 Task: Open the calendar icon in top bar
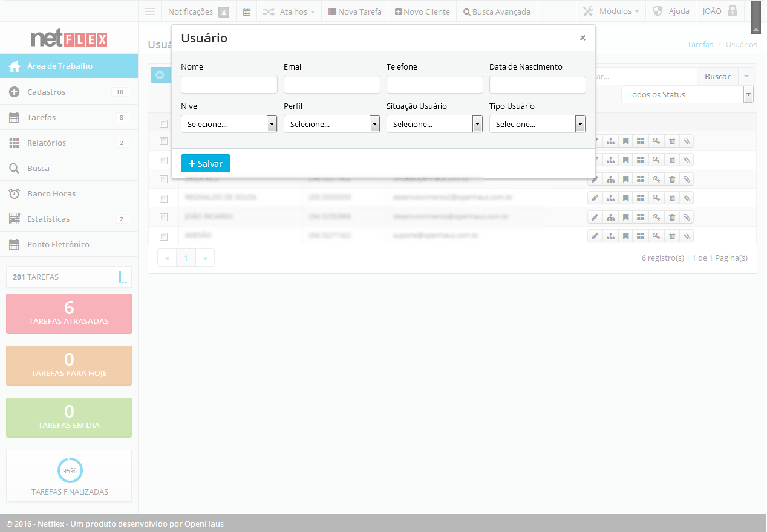(247, 11)
